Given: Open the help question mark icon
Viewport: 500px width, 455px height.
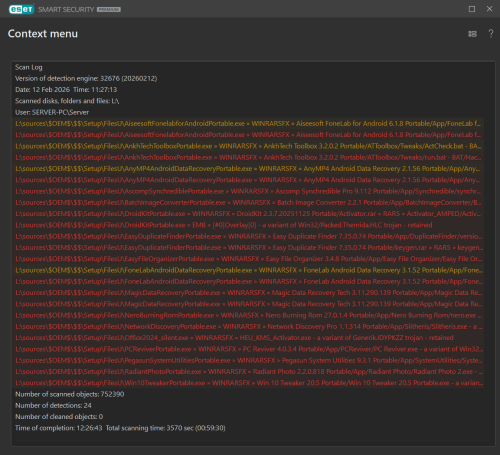Looking at the screenshot, I should click(x=491, y=34).
